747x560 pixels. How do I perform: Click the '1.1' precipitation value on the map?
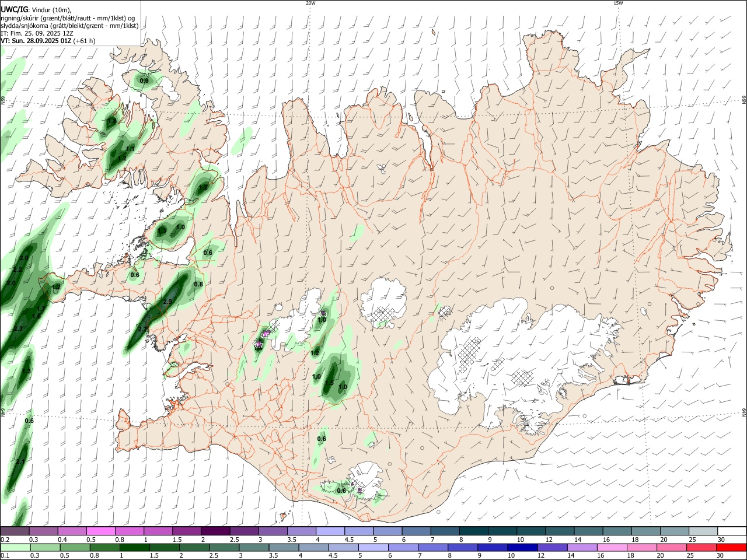click(x=130, y=149)
